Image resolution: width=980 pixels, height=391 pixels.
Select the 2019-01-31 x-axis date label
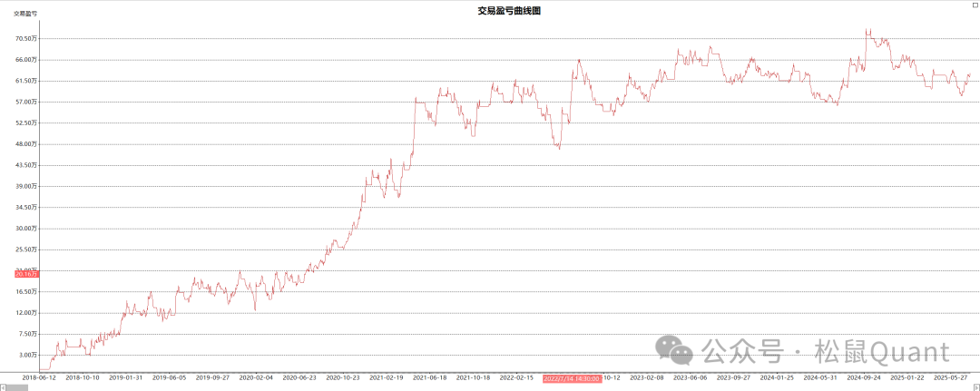[x=125, y=377]
